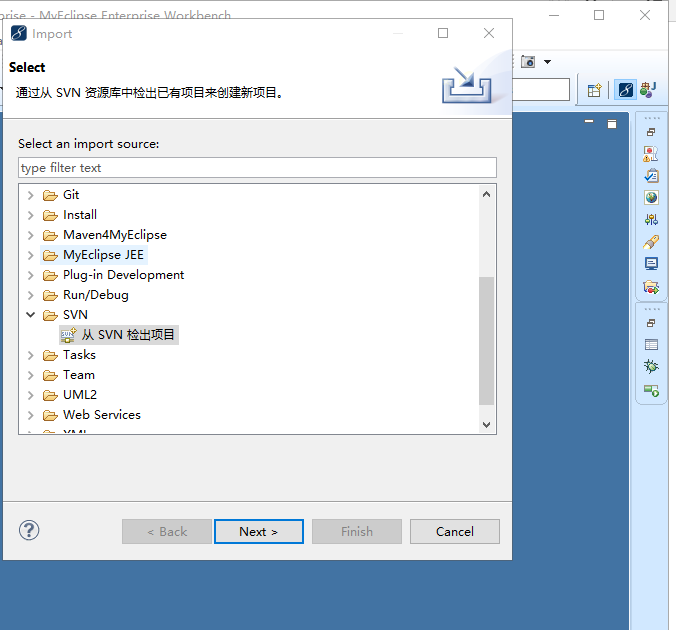Expand the Team folder
The height and width of the screenshot is (630, 676).
coord(30,375)
